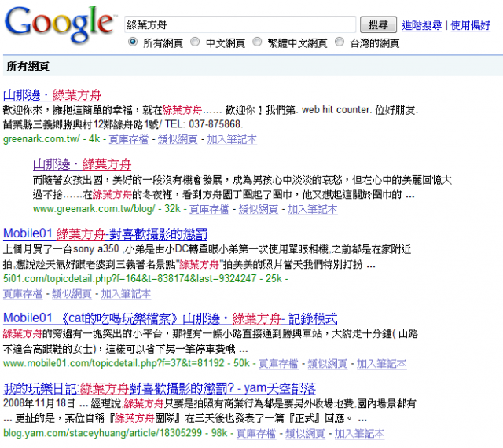503x448 pixels.
Task: Click 加入筆記本 for the blog.yam.com result
Action: 360,434
